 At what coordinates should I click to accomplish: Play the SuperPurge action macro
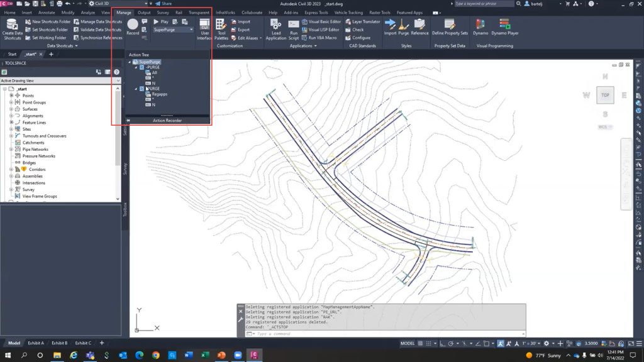coord(160,21)
